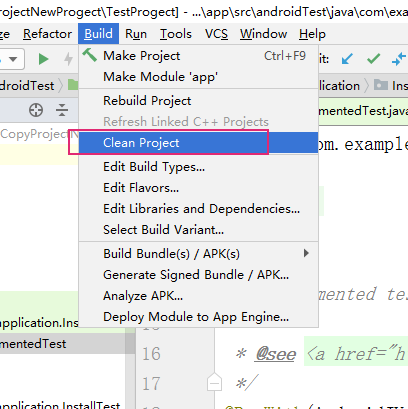Open the Tools menu
This screenshot has width=408, height=409.
tap(176, 34)
